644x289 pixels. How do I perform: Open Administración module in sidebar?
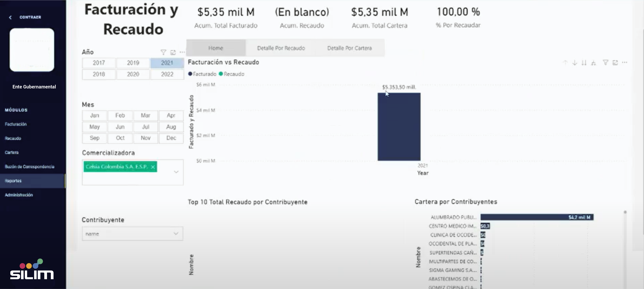(x=19, y=195)
